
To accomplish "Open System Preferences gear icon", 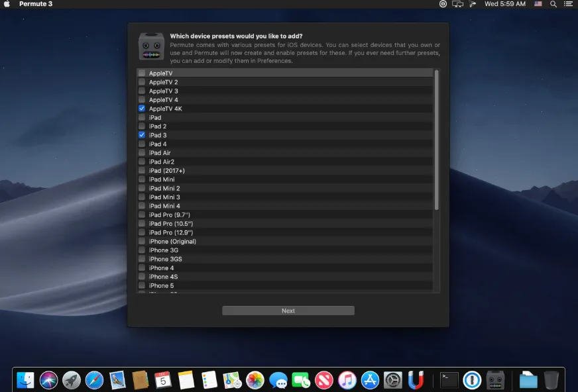I will click(393, 380).
